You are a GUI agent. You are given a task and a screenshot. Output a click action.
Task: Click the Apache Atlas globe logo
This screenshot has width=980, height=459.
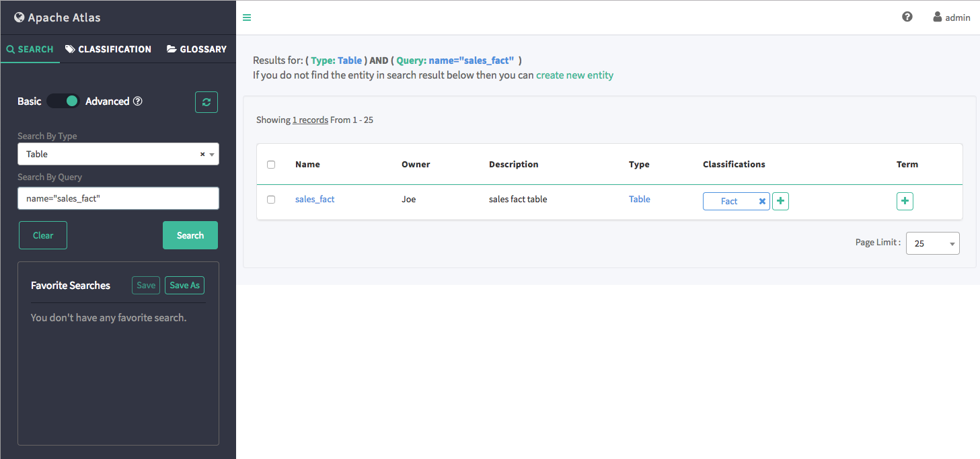click(x=18, y=17)
